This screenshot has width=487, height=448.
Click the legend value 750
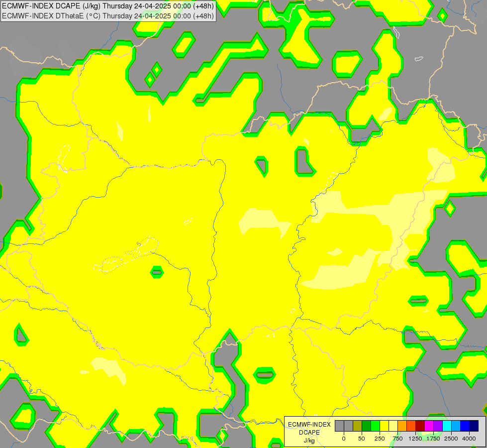(397, 439)
